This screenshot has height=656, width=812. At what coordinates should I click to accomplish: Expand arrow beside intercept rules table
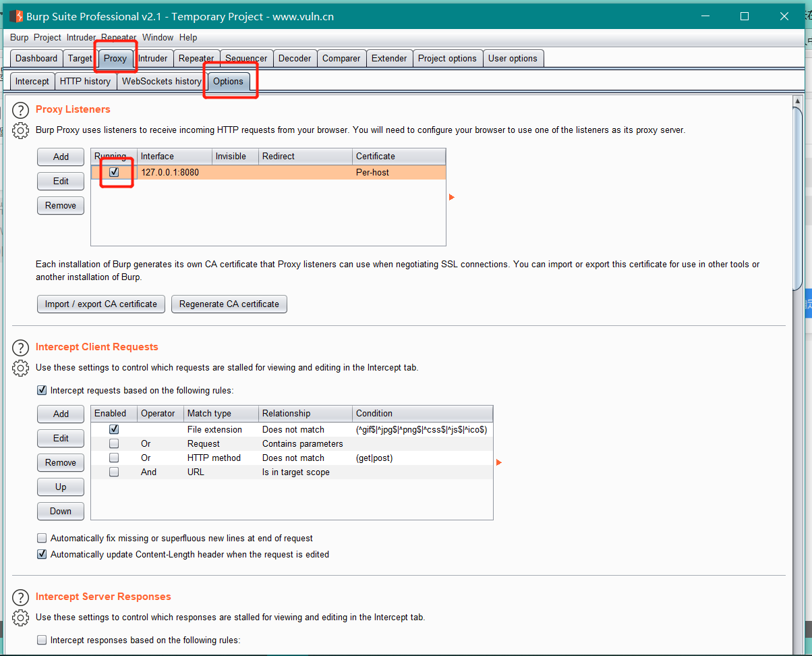(x=499, y=462)
